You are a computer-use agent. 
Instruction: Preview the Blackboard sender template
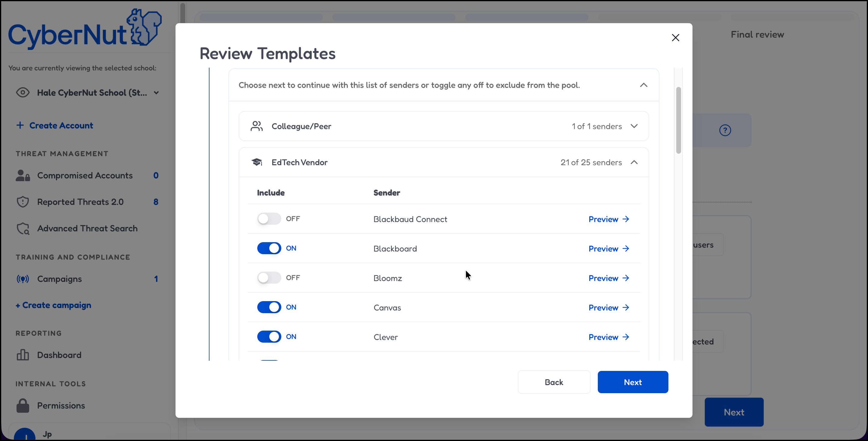pos(609,248)
